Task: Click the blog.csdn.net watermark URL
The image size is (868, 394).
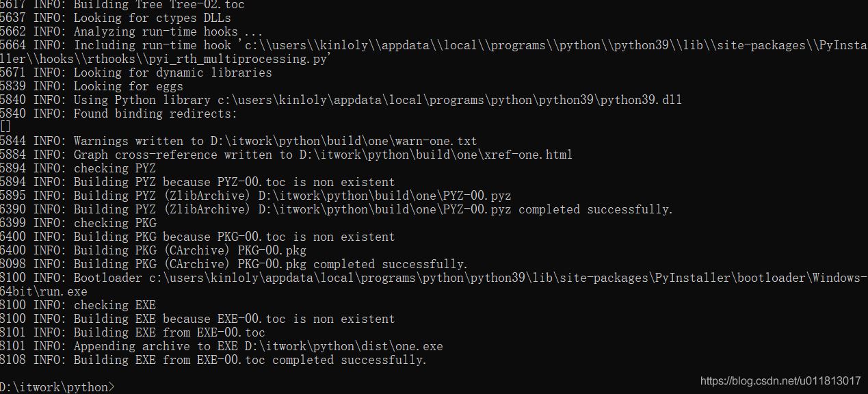Action: pos(780,381)
